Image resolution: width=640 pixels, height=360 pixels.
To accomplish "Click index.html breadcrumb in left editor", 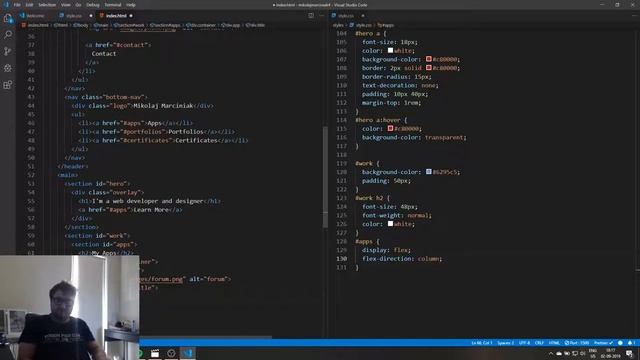I will (36, 25).
